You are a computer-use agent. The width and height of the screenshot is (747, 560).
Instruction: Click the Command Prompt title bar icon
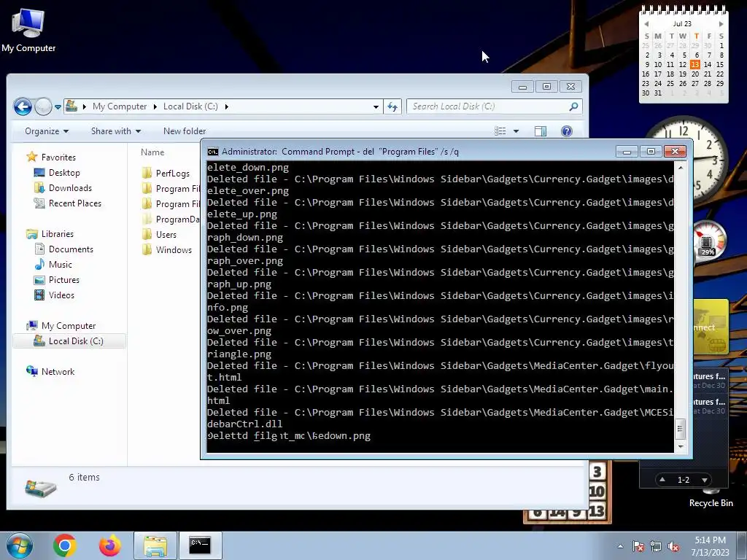[213, 152]
